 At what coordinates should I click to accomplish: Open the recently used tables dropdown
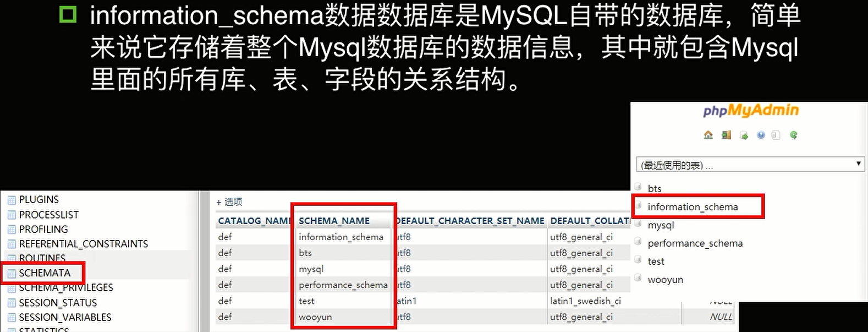(750, 164)
